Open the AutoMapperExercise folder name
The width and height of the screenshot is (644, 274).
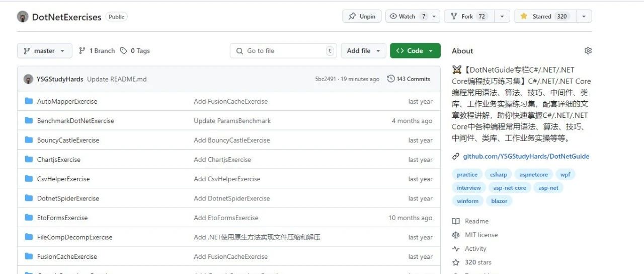pos(67,101)
